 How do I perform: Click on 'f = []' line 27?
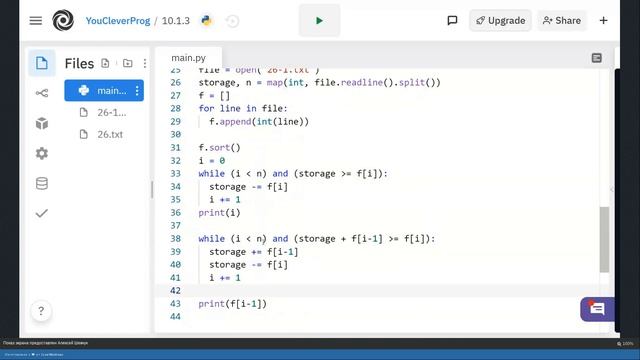[x=214, y=96]
